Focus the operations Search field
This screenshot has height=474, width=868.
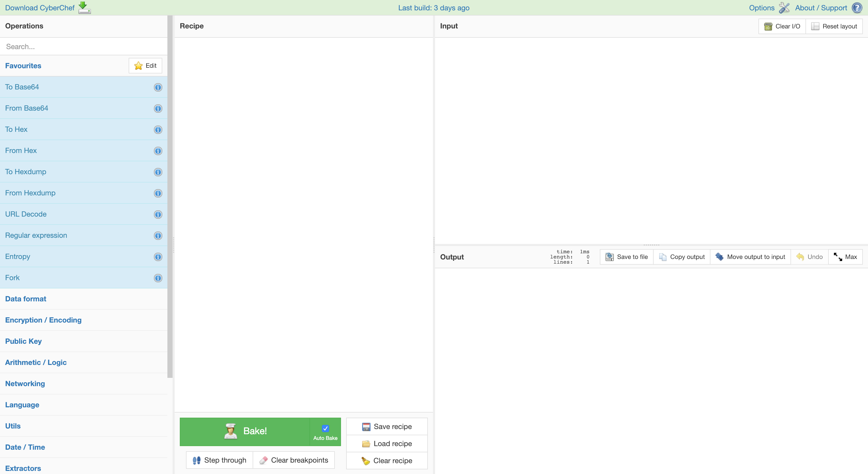83,47
